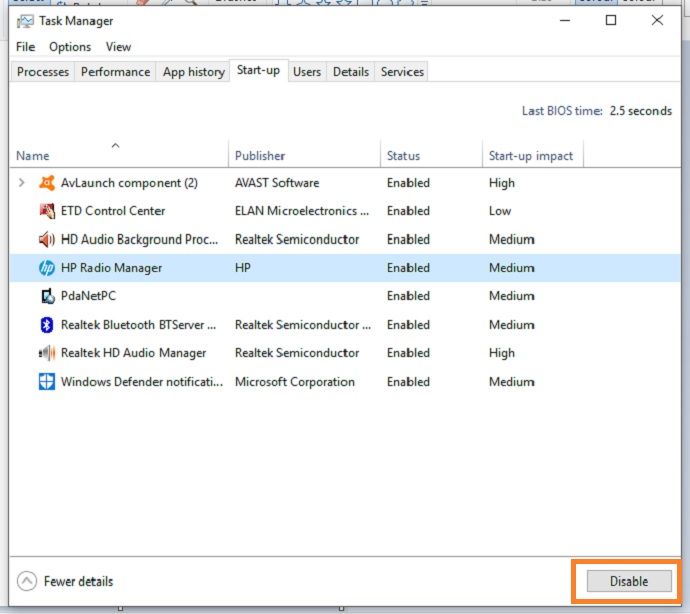Viewport: 690px width, 614px height.
Task: Click the ELAN Microelectronics publisher cell
Action: 302,211
